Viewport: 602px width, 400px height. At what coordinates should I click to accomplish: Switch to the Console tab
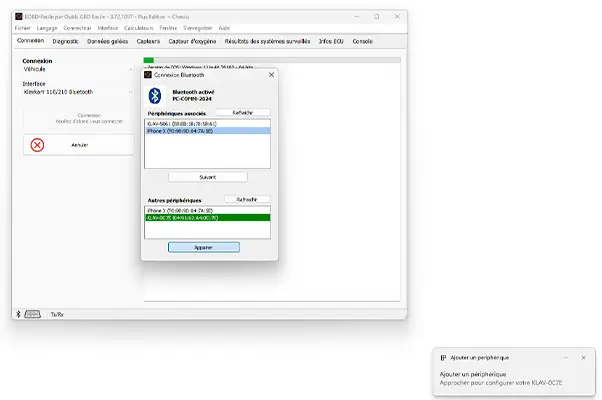(362, 41)
